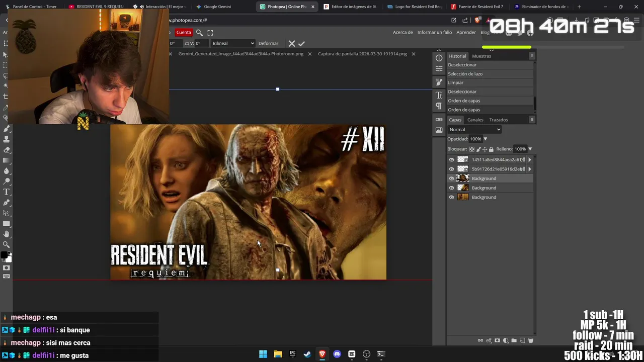This screenshot has height=362, width=644.
Task: Select the Gradient tool
Action: [x=7, y=160]
